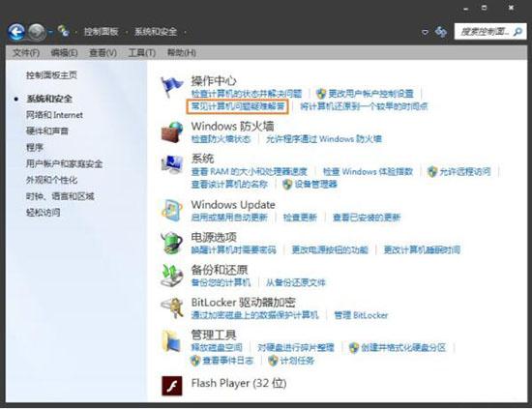Click 从备份还原文件 link
Screen dimensions: 532x409
pos(296,282)
